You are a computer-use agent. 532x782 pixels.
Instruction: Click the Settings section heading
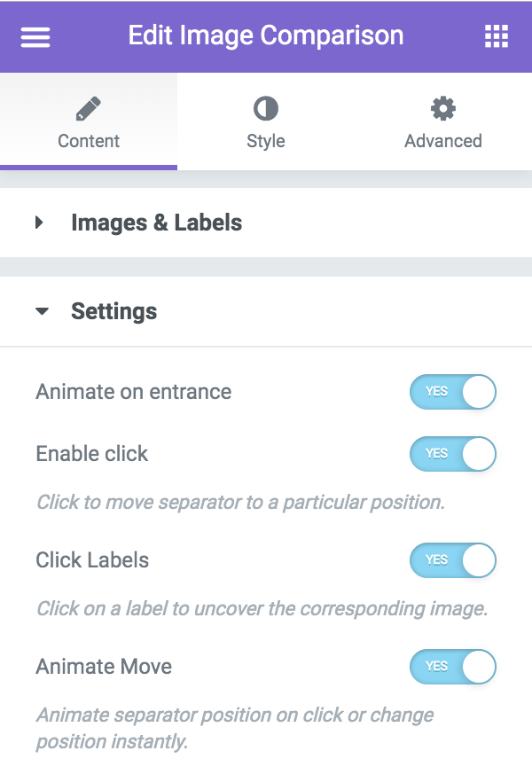coord(114,311)
